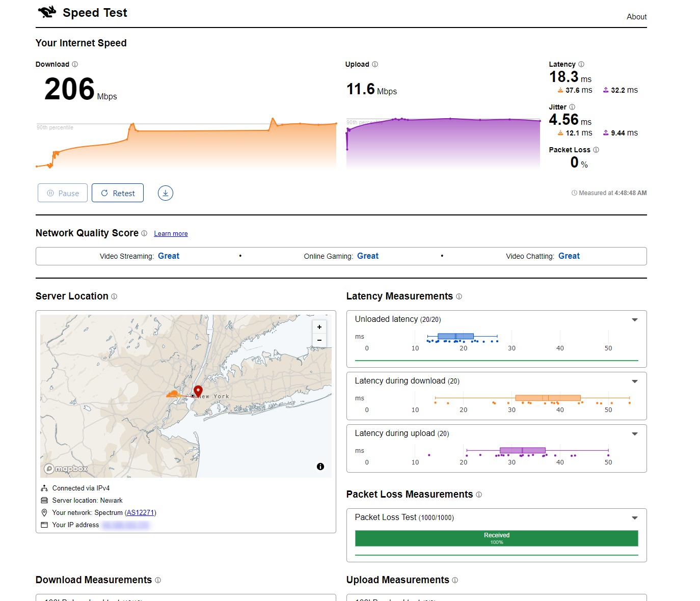This screenshot has height=601, width=700.
Task: Click the Packet Loss info icon
Action: click(x=596, y=150)
